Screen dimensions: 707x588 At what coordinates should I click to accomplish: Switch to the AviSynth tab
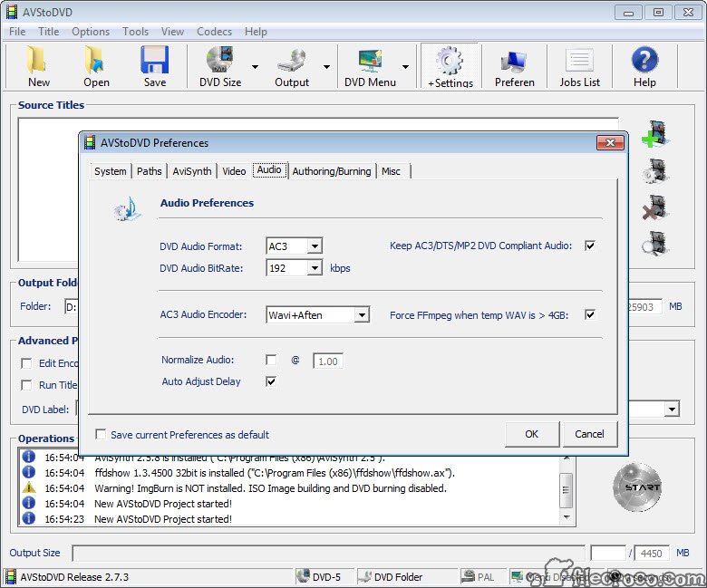click(192, 171)
